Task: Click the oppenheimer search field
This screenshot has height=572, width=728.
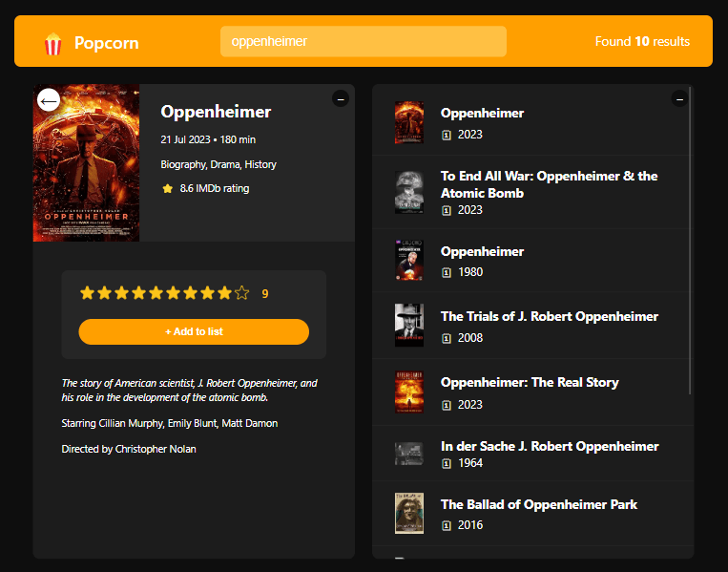Action: 364,41
